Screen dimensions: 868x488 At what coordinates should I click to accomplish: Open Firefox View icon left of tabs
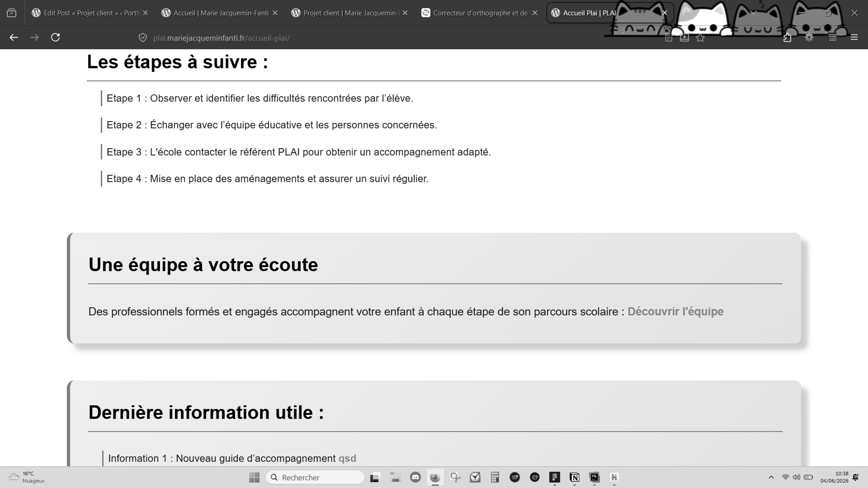pyautogui.click(x=12, y=13)
